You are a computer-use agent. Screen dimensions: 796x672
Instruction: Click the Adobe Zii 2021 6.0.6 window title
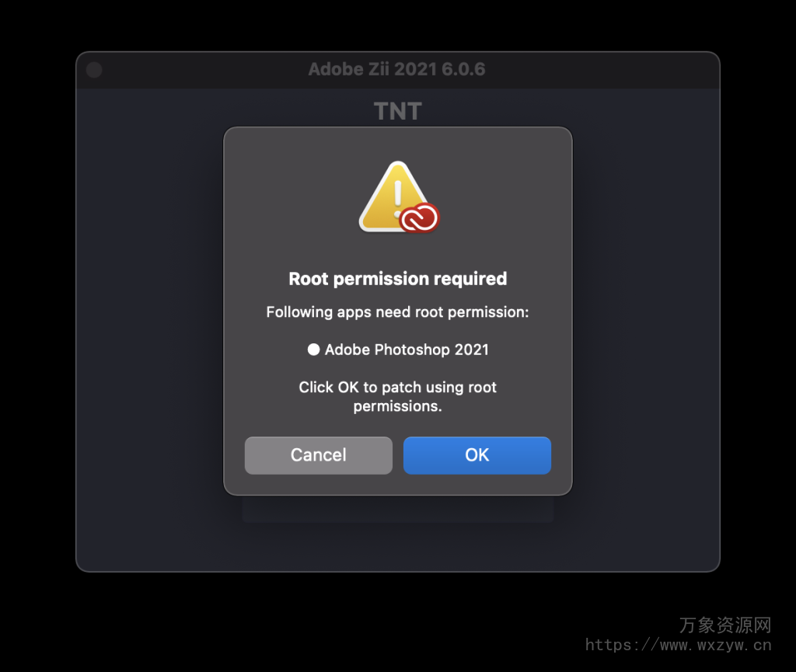coord(397,69)
